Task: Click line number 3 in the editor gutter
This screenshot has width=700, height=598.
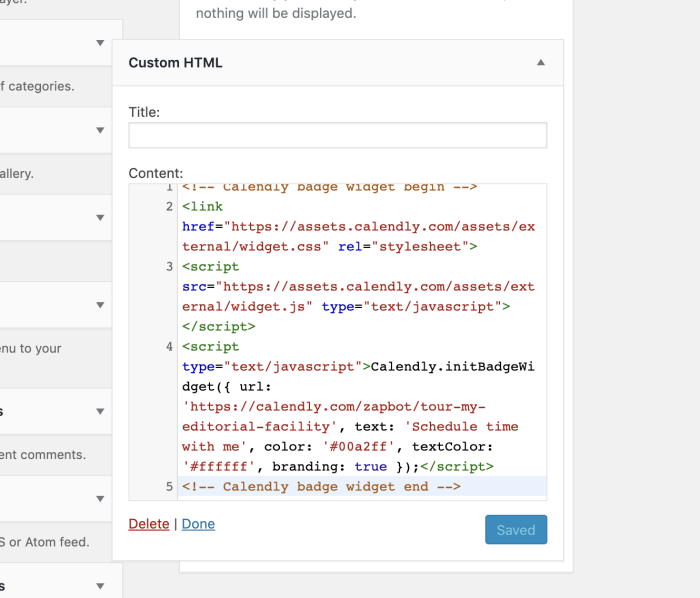Action: (x=169, y=267)
